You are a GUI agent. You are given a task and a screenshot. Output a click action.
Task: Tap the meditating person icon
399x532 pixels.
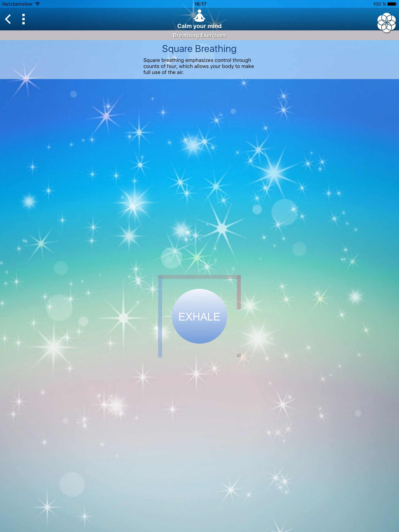coord(199,16)
